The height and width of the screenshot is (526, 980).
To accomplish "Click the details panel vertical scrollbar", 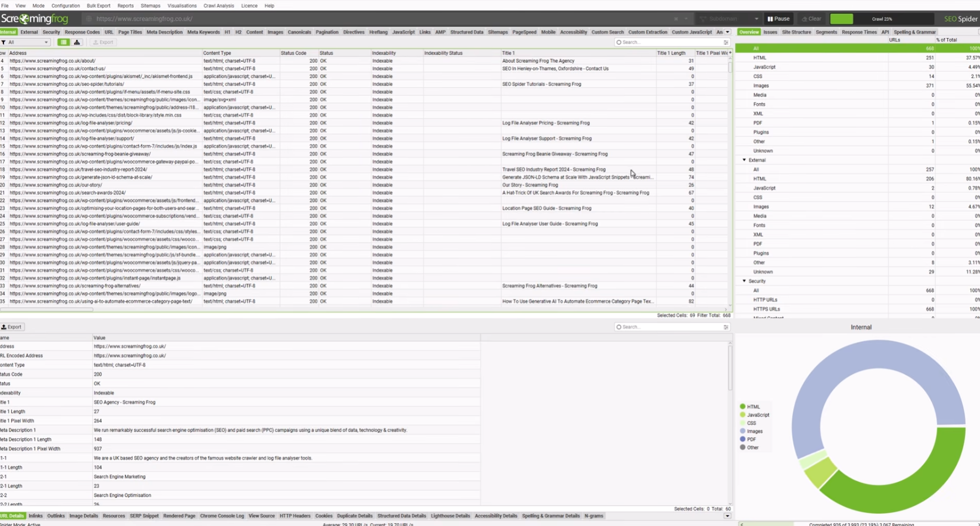I will (x=730, y=367).
